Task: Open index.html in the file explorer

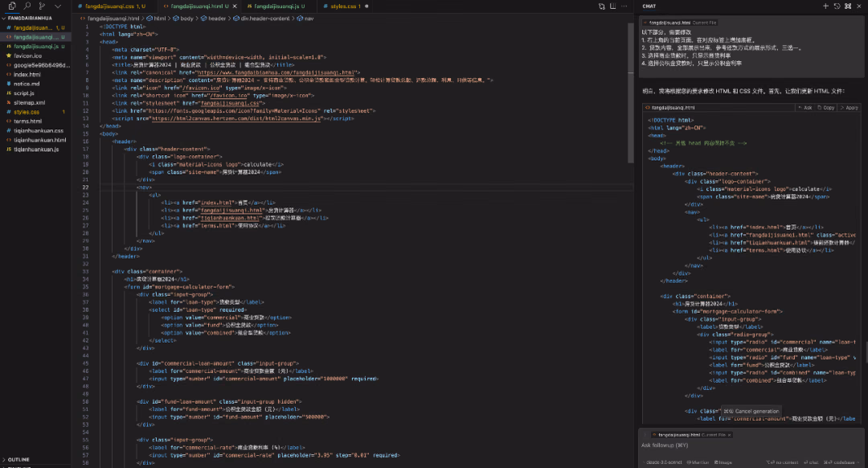Action: (x=27, y=74)
